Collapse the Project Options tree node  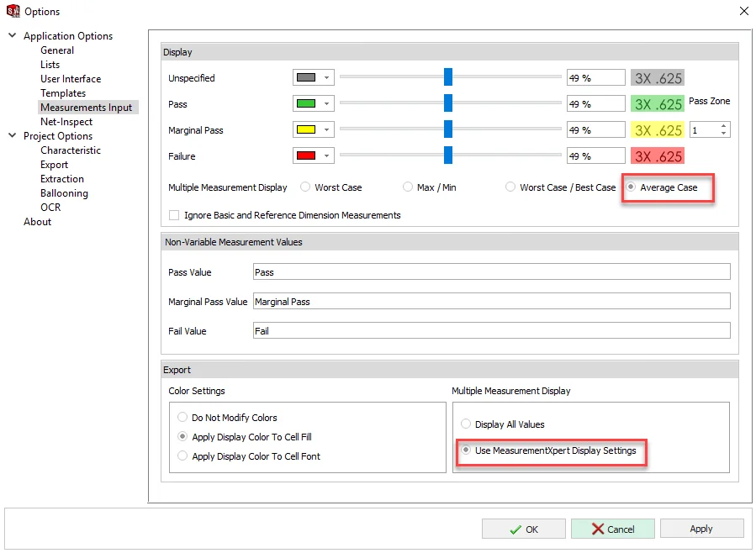coord(12,136)
